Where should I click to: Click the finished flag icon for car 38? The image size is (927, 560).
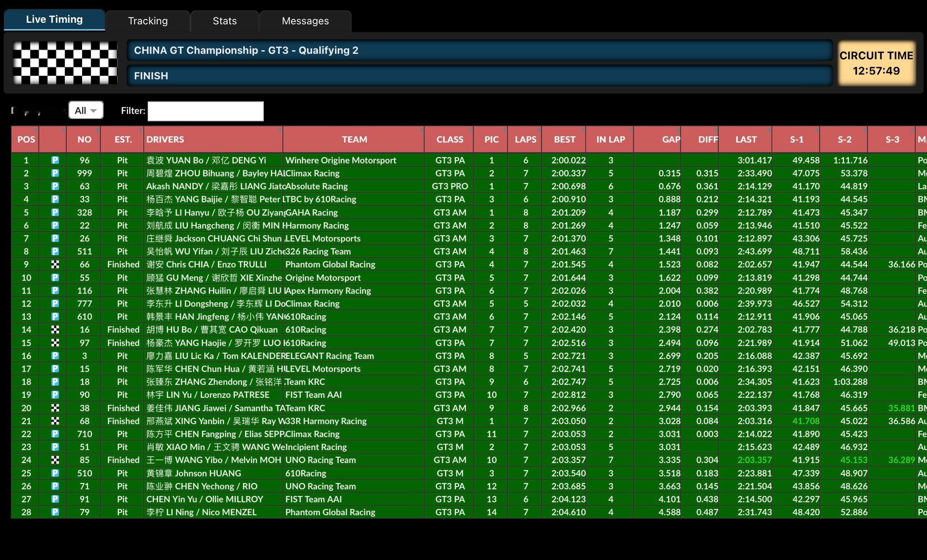coord(55,408)
